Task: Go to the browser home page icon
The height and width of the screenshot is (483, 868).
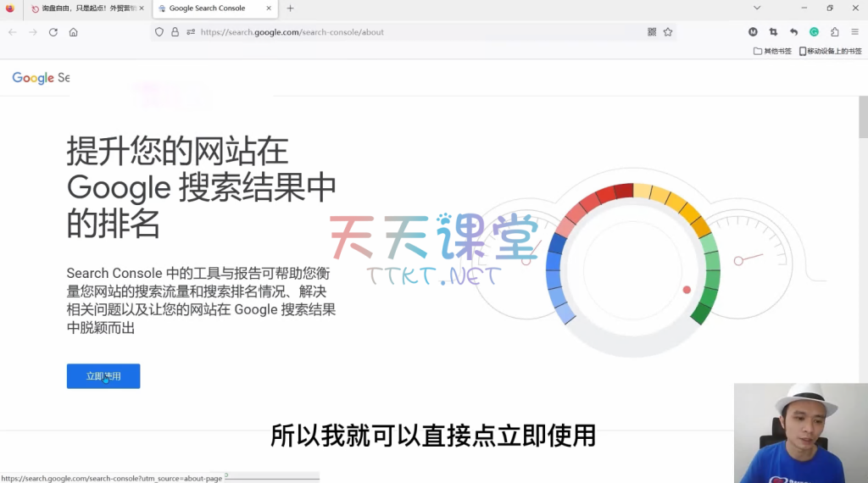Action: 74,32
